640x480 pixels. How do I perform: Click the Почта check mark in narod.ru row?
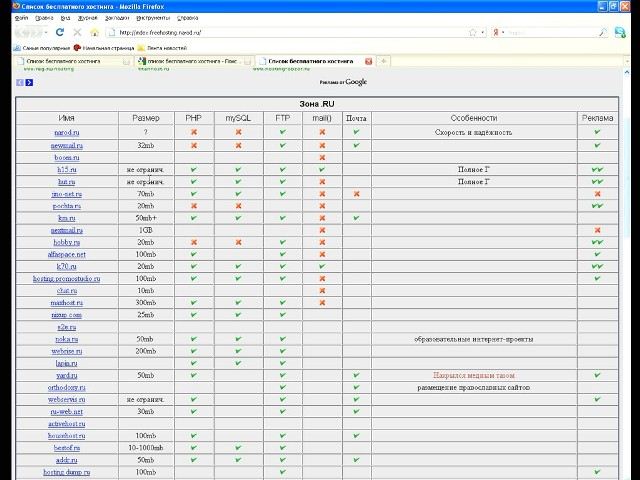(x=356, y=132)
